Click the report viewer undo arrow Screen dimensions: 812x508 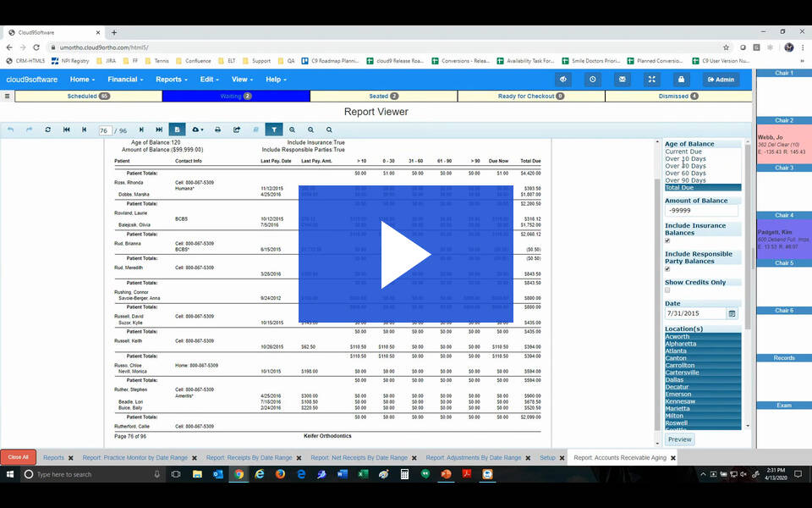point(10,130)
